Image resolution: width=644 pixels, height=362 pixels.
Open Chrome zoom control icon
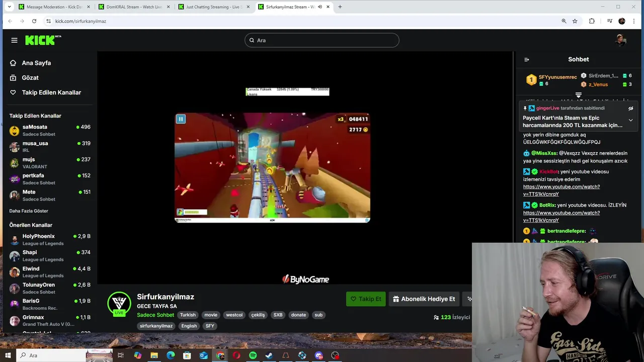point(564,21)
